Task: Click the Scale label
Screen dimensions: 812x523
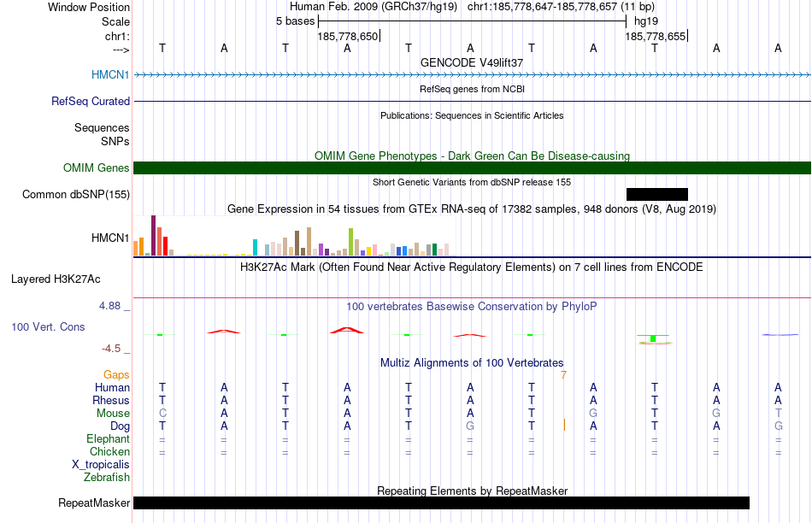Action: click(x=115, y=21)
